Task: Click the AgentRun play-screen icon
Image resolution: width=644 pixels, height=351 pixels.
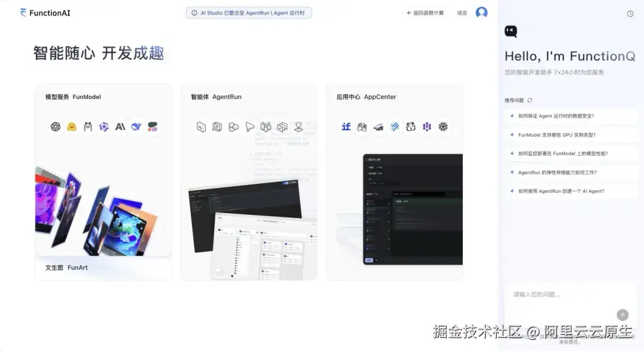Action: pos(217,127)
